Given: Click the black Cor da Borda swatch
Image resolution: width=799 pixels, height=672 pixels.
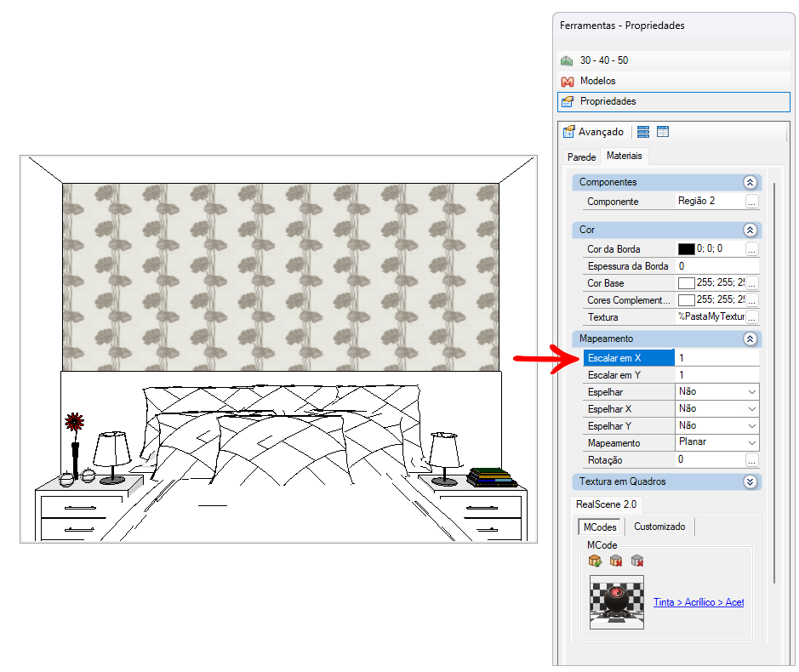Looking at the screenshot, I should 687,249.
